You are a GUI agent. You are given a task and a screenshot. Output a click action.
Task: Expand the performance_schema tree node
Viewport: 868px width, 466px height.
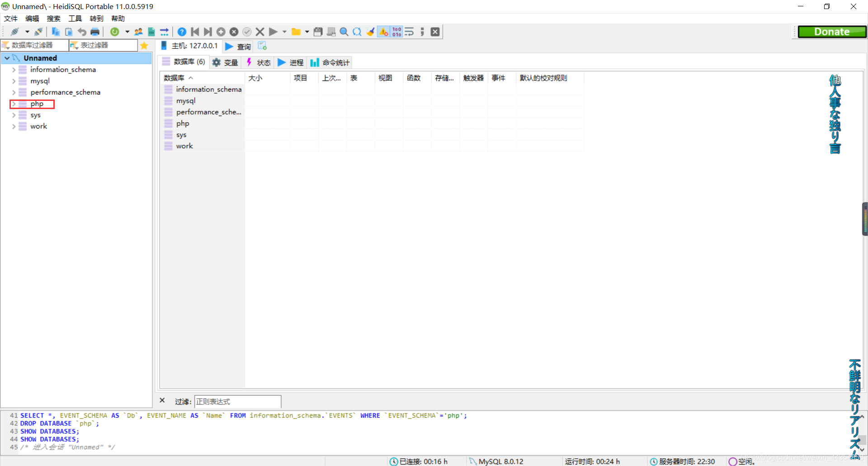tap(14, 92)
